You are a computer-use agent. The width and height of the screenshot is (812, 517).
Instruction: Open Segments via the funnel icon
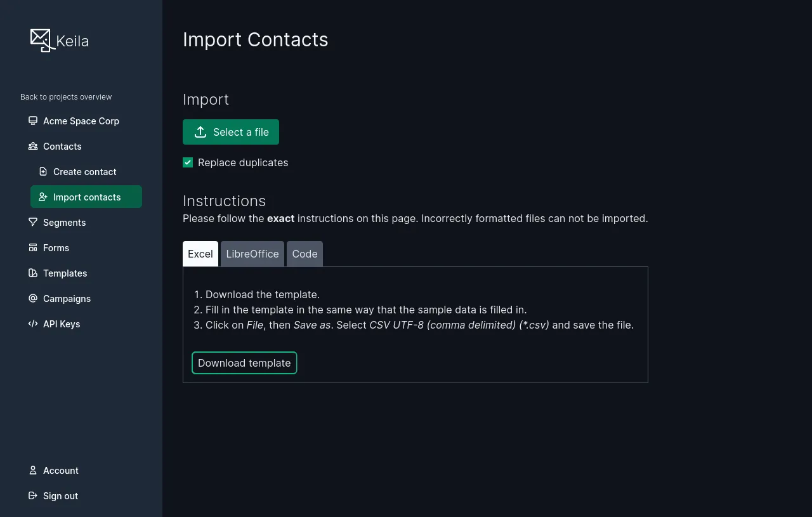coord(32,222)
